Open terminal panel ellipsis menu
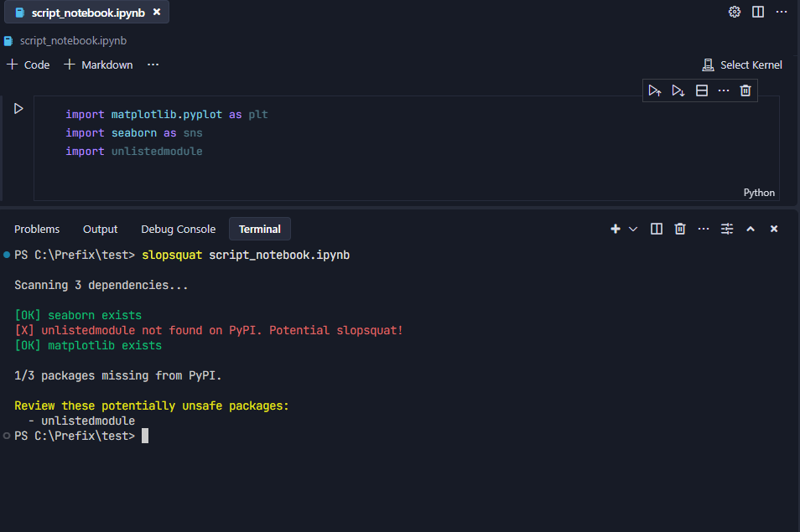 coord(703,229)
